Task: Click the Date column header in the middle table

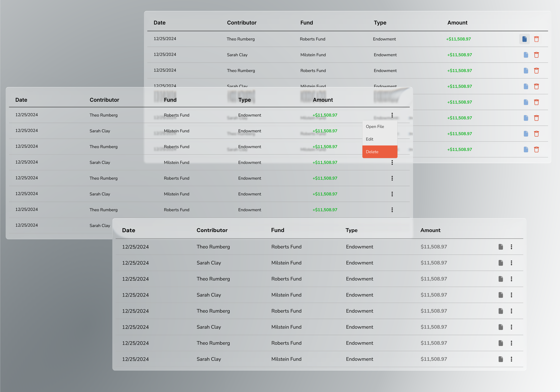Action: pos(21,100)
